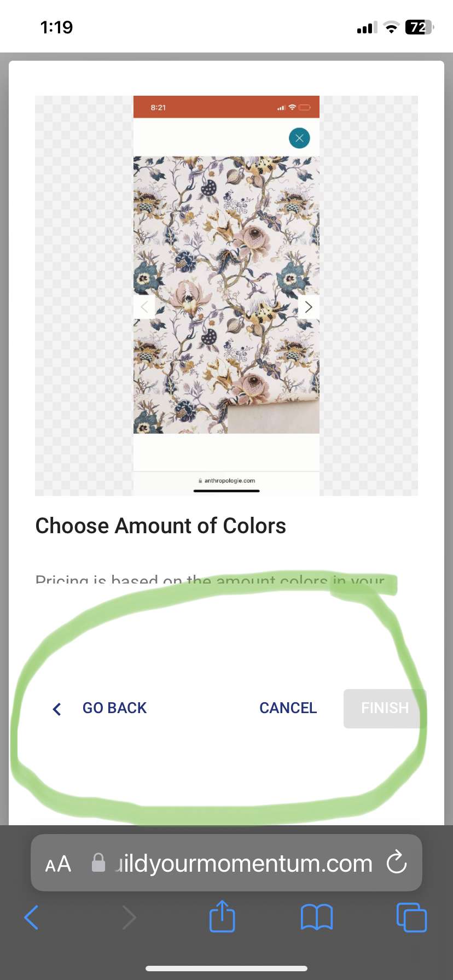
Task: Navigate back with Safari's back arrow
Action: pos(32,917)
